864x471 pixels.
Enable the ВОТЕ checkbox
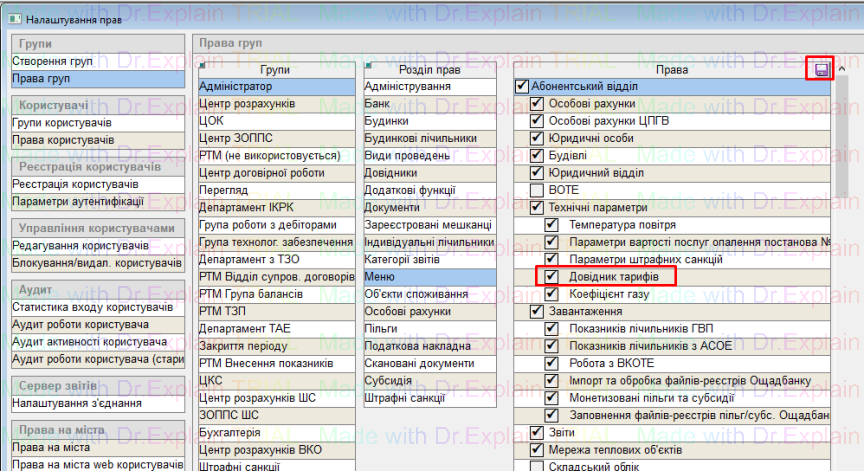536,190
